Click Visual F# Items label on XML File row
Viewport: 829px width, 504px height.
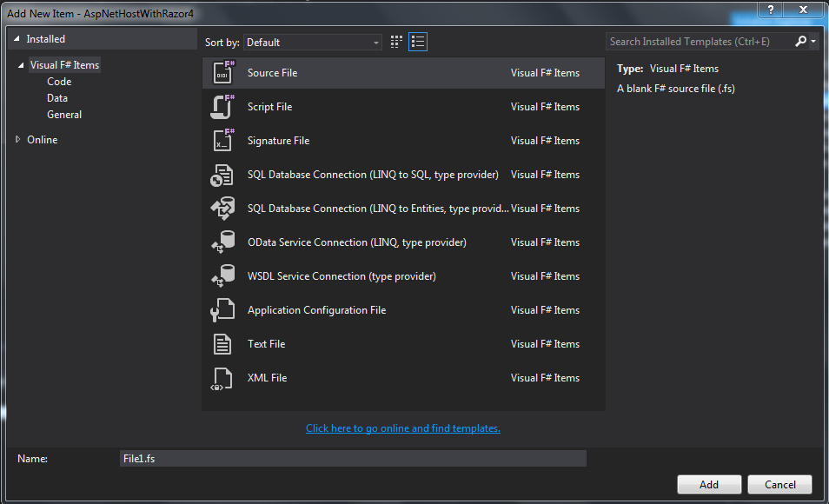click(x=545, y=378)
